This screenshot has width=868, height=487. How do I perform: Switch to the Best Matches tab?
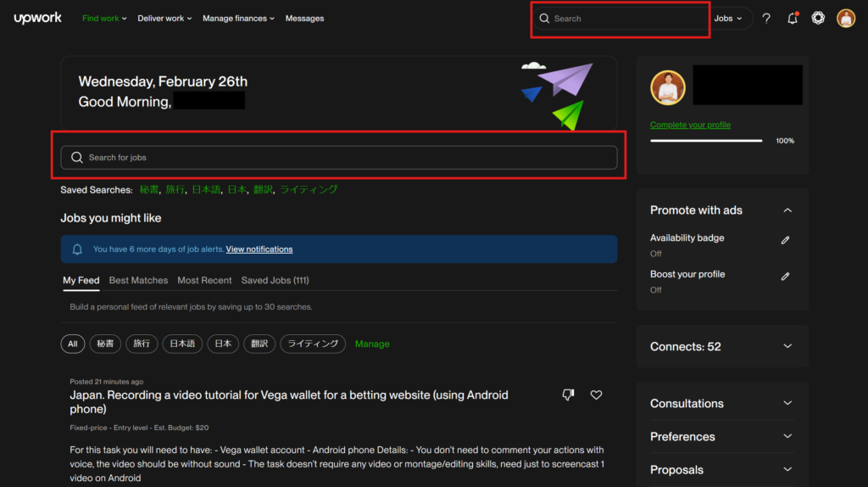point(138,280)
